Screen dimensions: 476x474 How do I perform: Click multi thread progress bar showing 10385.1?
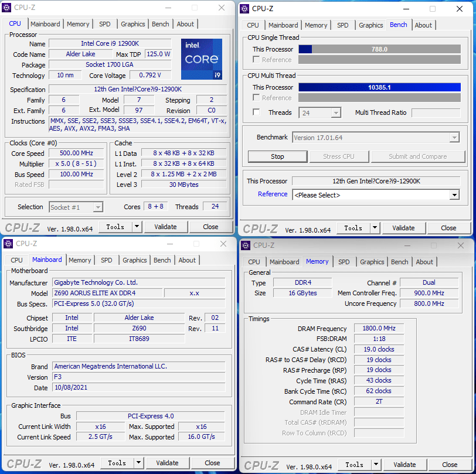[x=379, y=87]
